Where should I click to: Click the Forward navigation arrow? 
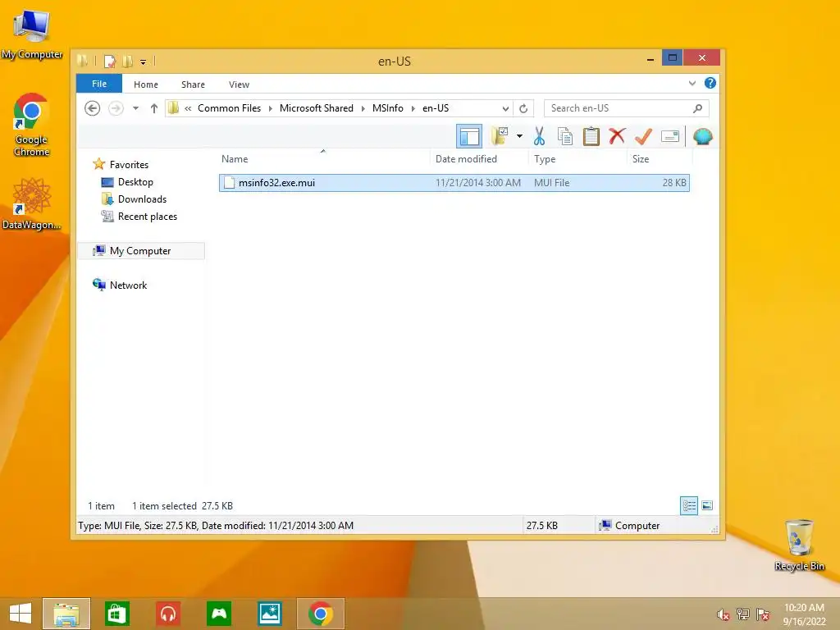[116, 108]
